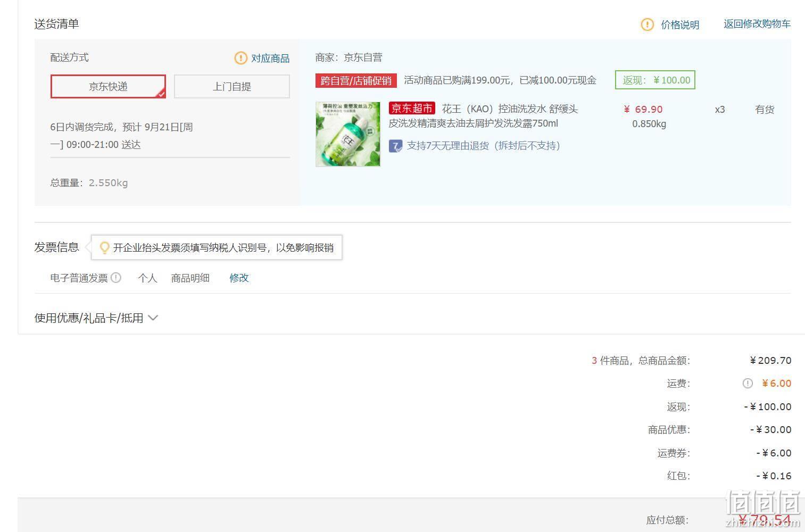Open the 花王 (KAO) 控油洗发水 product title

click(x=483, y=116)
